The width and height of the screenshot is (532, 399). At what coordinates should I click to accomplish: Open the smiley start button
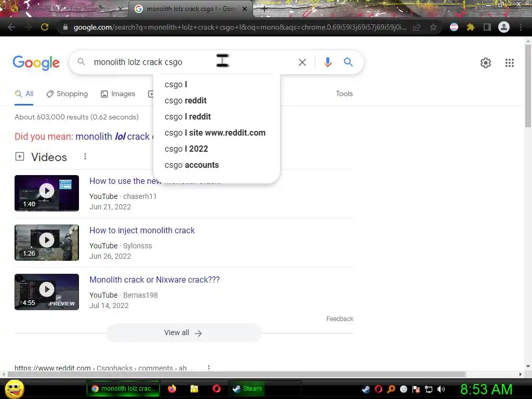pos(14,389)
